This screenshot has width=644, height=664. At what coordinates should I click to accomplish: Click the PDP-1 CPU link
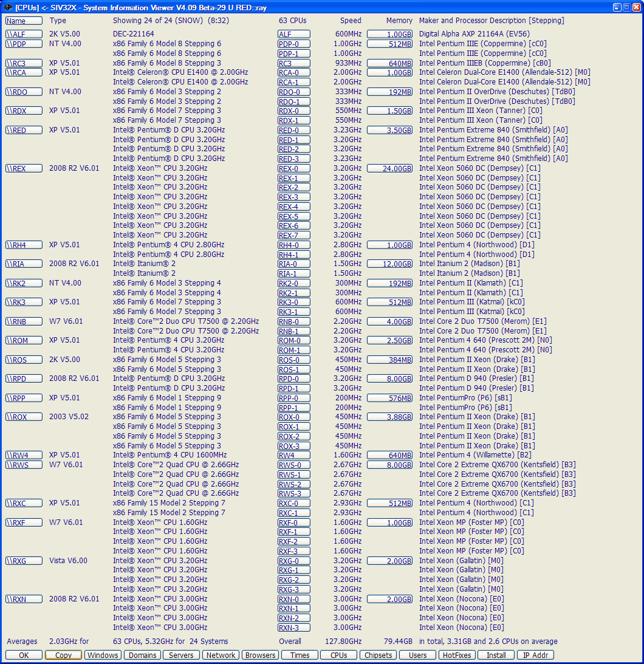294,54
